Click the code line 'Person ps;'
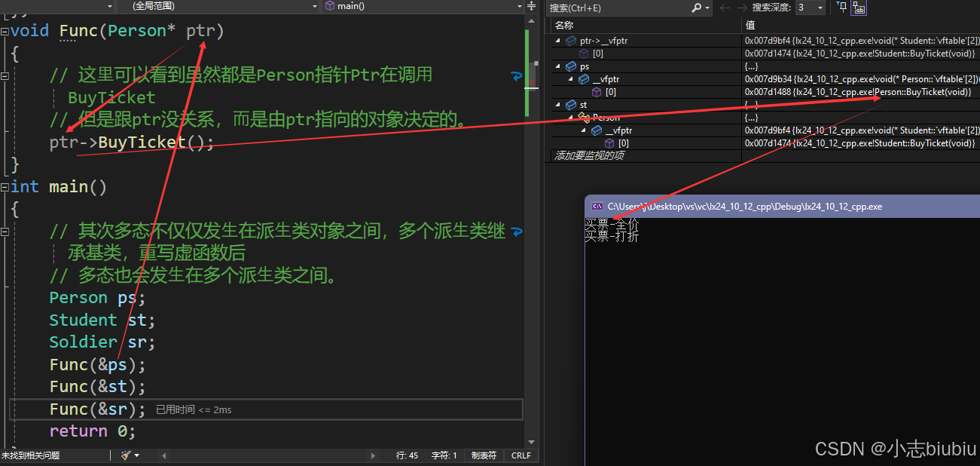 [x=97, y=297]
